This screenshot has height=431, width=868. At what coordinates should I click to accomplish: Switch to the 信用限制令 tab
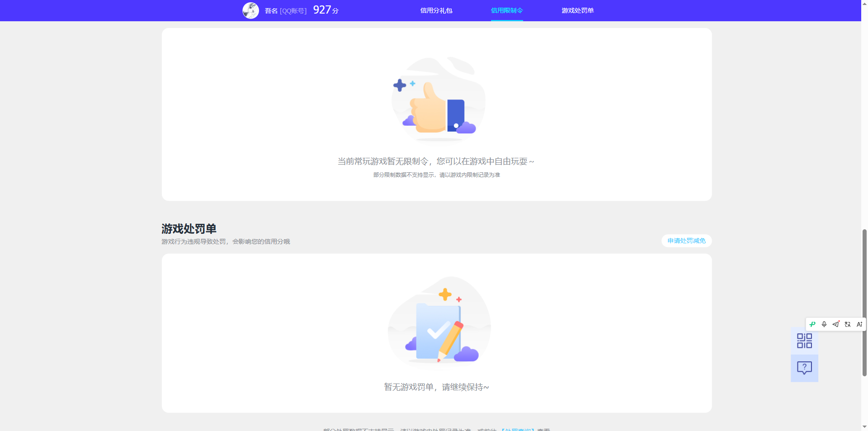507,10
